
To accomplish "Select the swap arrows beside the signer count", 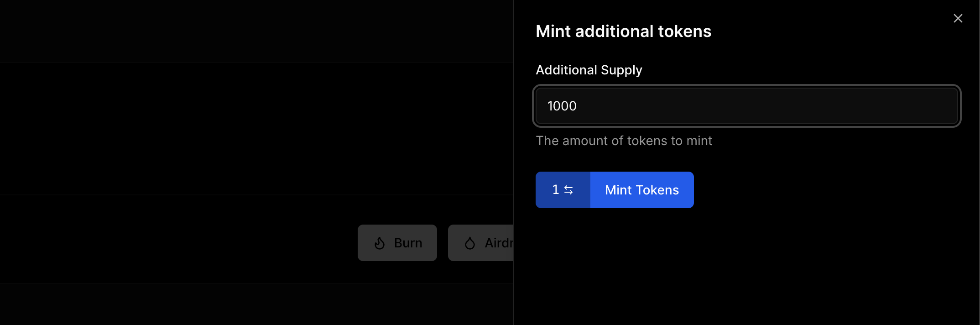I will pos(568,189).
